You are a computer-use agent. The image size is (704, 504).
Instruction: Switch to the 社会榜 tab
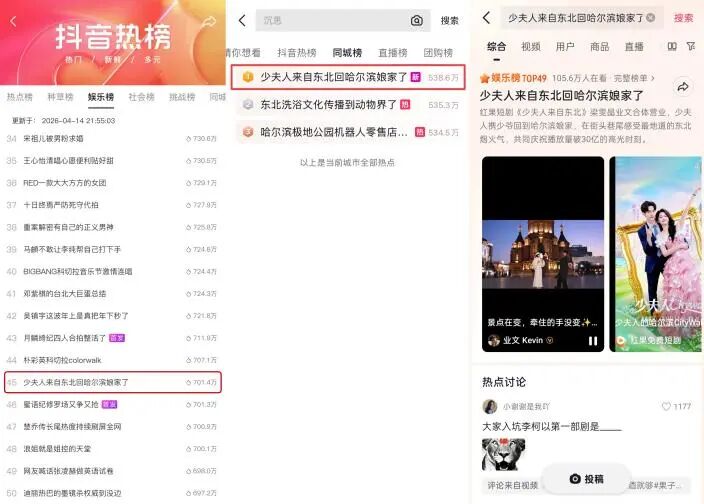[x=141, y=96]
